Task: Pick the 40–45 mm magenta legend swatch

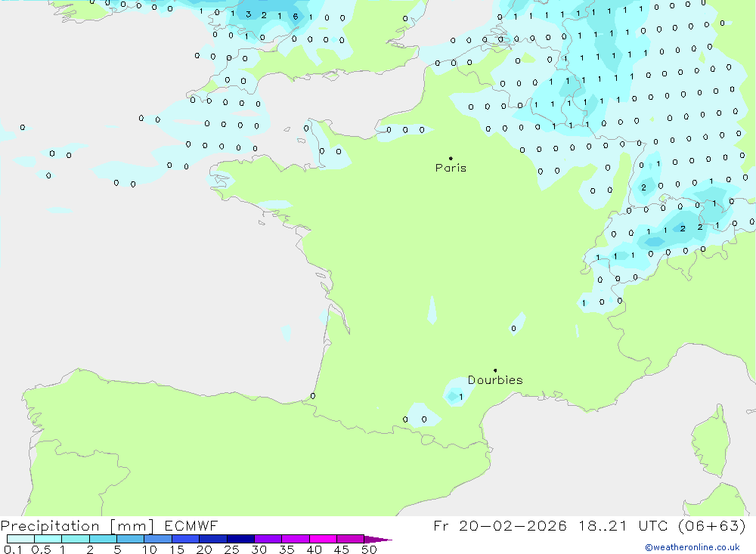Action: pyautogui.click(x=323, y=539)
